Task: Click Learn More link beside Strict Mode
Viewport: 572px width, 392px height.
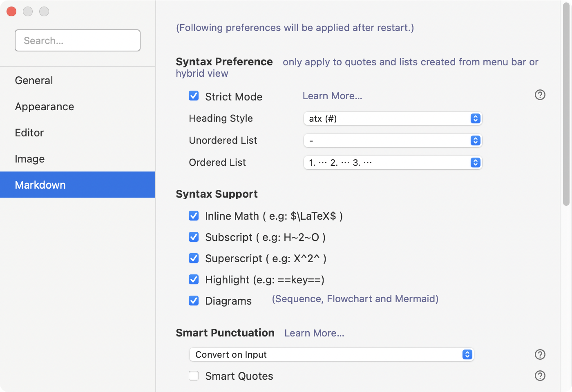Action: [x=332, y=96]
